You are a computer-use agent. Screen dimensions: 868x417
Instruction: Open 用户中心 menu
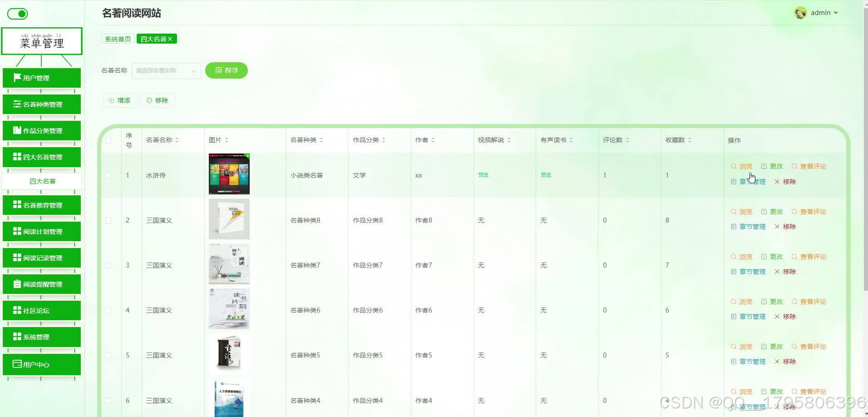42,364
